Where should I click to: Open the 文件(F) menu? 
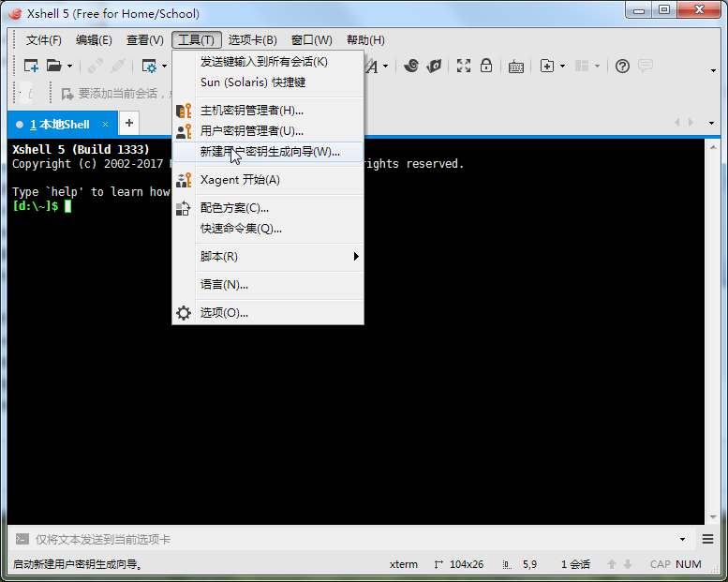tap(44, 40)
